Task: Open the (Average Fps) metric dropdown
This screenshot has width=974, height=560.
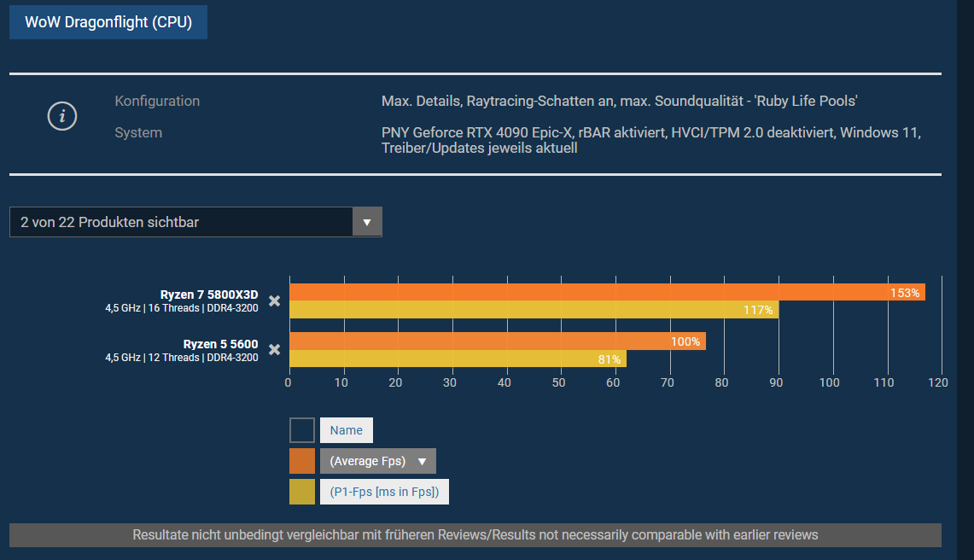Action: point(377,461)
